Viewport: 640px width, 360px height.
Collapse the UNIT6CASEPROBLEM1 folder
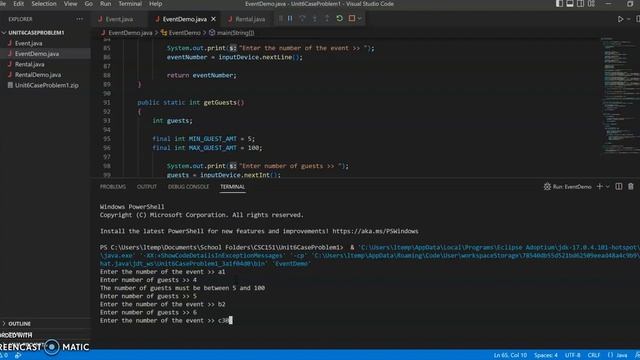36,33
